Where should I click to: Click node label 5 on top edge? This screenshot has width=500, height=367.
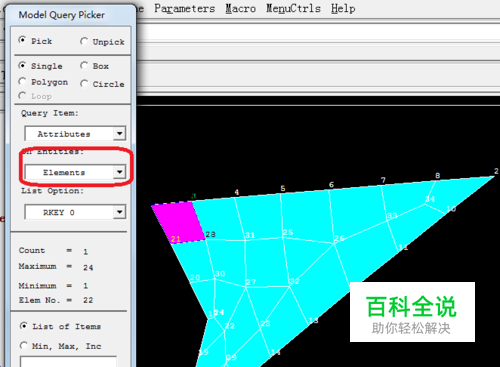pyautogui.click(x=283, y=189)
